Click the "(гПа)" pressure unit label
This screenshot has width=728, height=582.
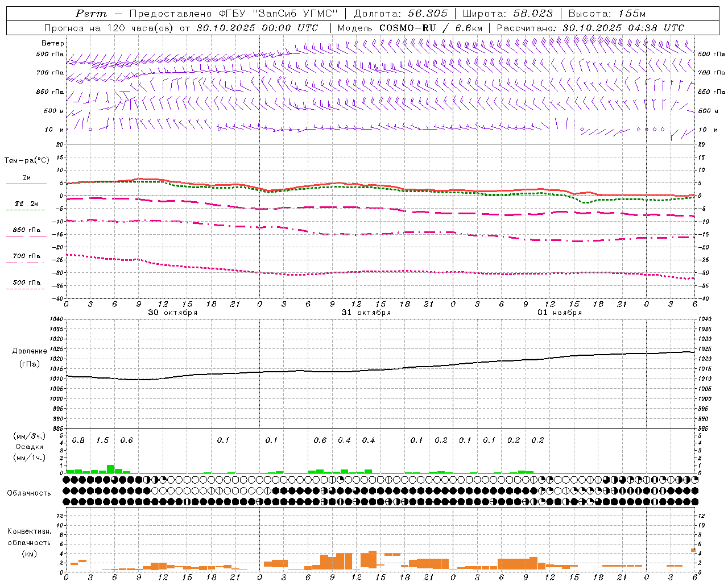pyautogui.click(x=30, y=364)
